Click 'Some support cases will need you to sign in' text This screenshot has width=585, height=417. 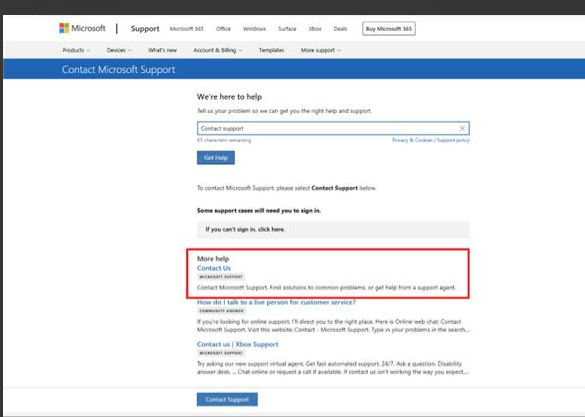259,210
